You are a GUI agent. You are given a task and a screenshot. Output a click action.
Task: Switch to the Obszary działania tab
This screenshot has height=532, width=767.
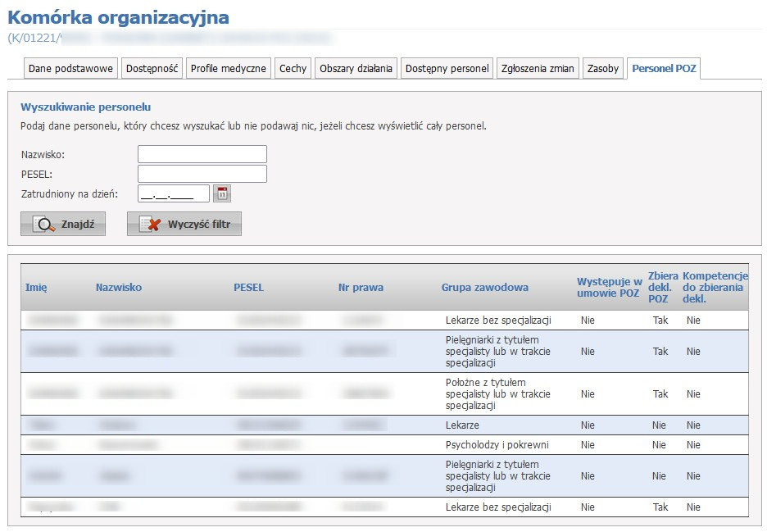pyautogui.click(x=356, y=69)
